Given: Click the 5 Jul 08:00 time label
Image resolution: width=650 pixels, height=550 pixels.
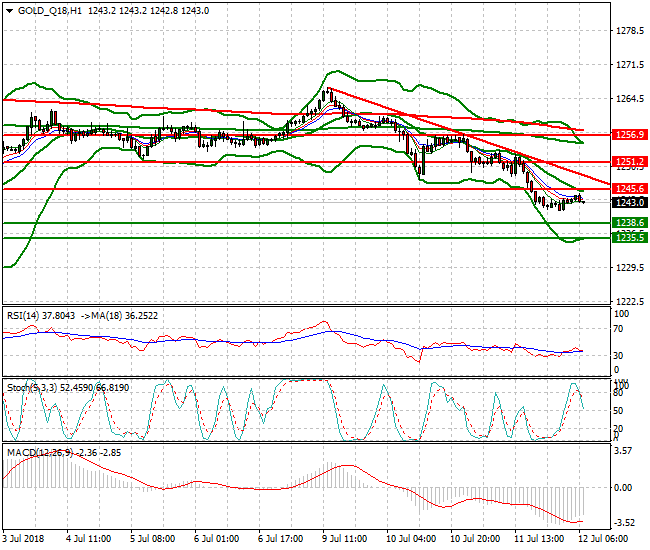Looking at the screenshot, I should pos(153,539).
